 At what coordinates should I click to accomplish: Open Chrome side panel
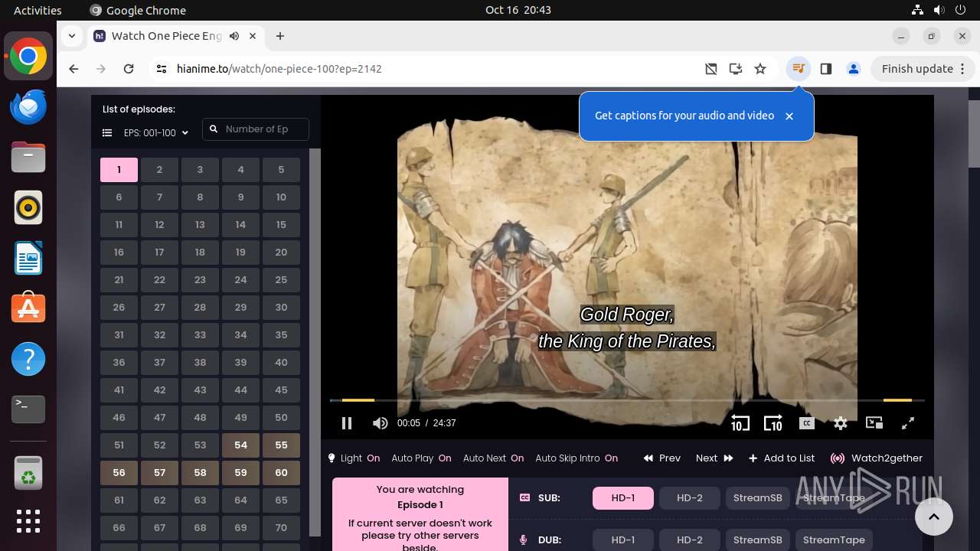coord(826,69)
